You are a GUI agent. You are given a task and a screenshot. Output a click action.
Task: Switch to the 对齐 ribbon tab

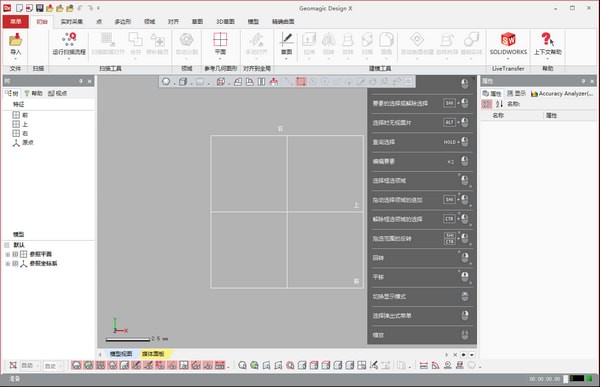(173, 22)
